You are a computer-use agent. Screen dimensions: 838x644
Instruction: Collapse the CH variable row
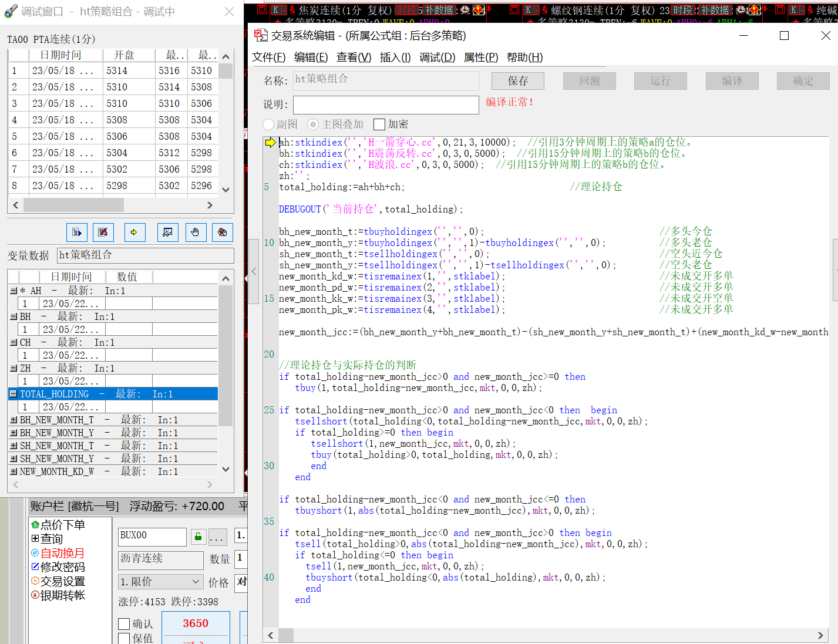click(x=14, y=342)
